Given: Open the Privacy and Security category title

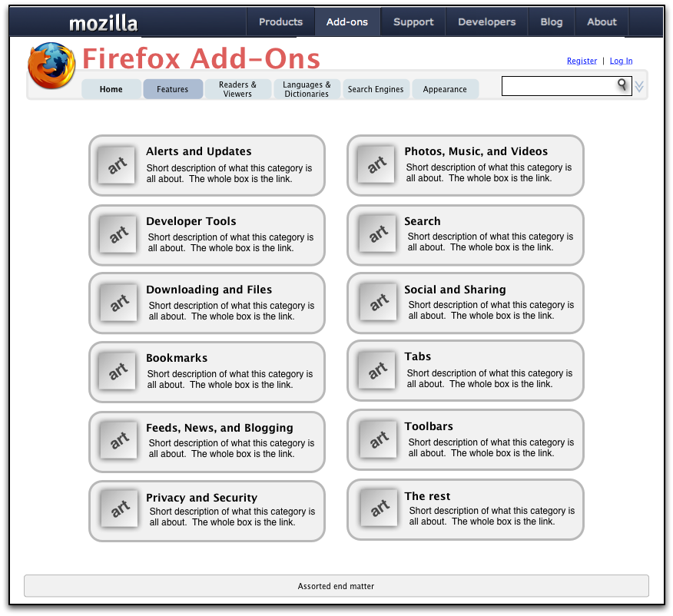Looking at the screenshot, I should pos(202,498).
